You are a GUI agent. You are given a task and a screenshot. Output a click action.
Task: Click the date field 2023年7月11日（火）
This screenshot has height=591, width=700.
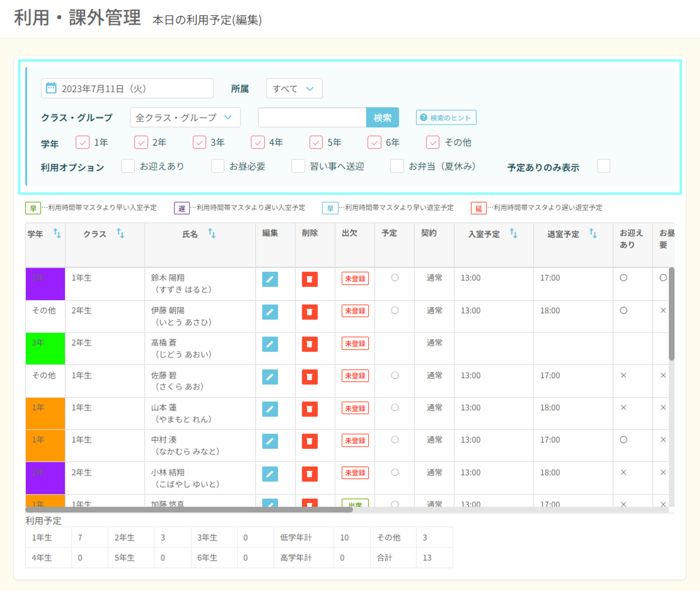coord(127,89)
